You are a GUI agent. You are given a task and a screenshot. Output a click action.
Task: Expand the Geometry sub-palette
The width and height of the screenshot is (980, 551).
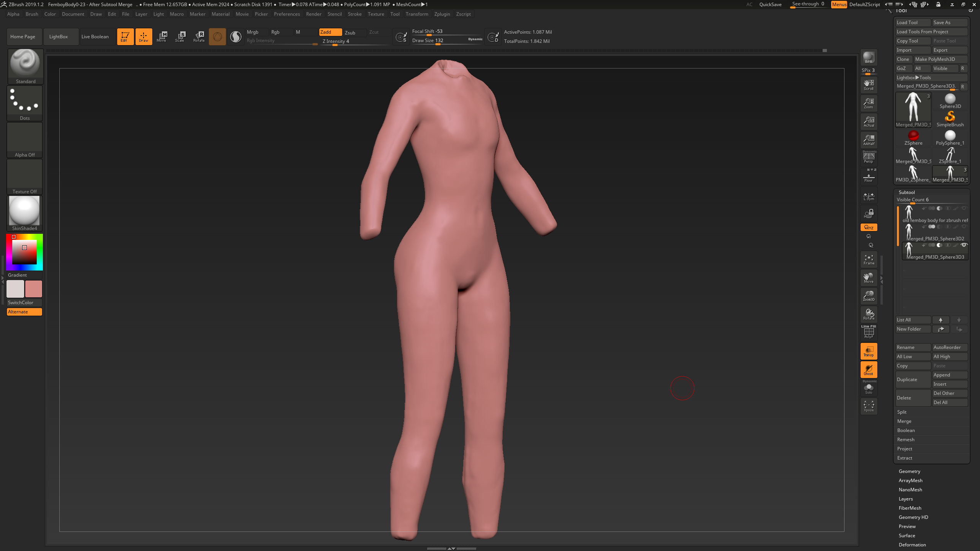click(x=909, y=471)
